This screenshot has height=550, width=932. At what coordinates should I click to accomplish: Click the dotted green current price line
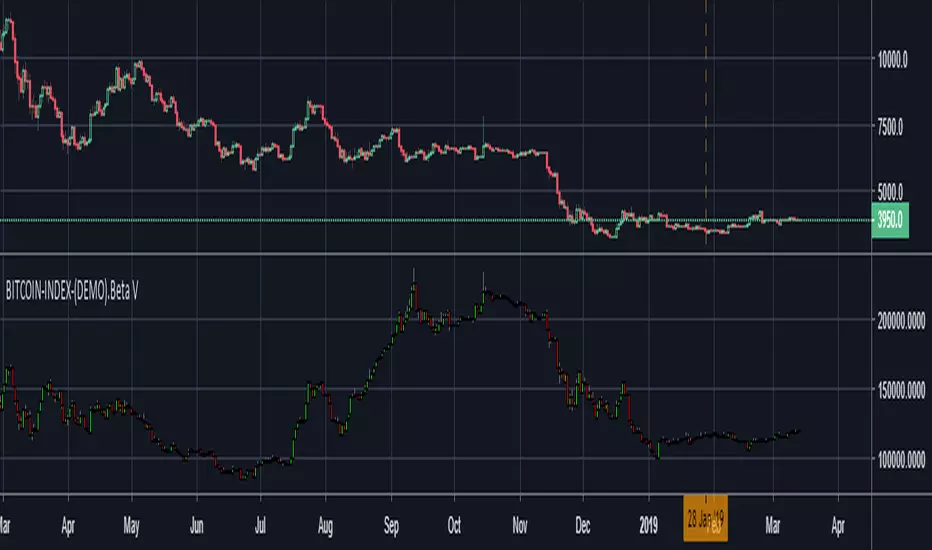(436, 221)
